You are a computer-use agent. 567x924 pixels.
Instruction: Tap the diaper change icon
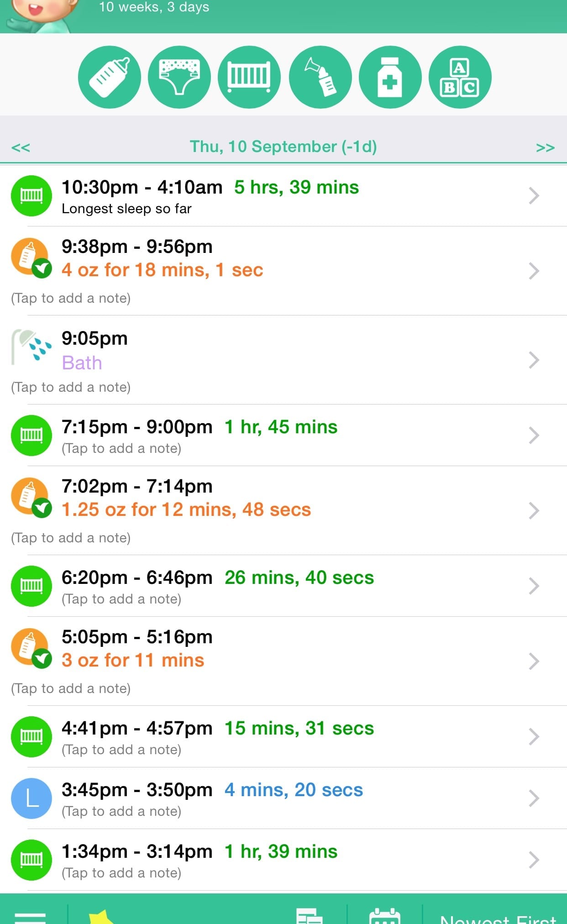coord(179,77)
